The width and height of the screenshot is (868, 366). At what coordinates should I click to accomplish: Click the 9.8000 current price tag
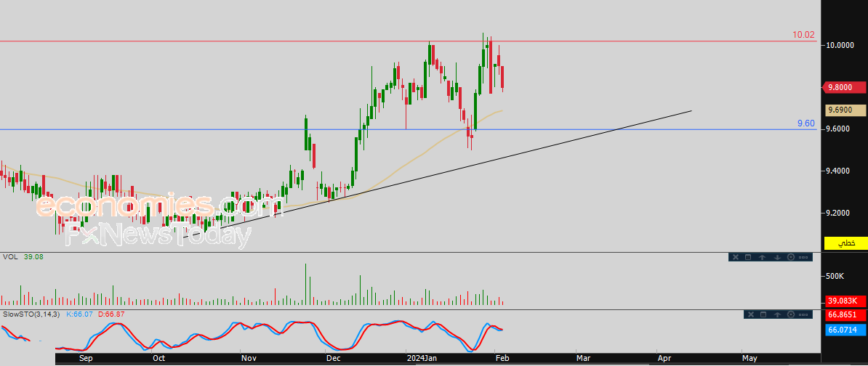pyautogui.click(x=845, y=87)
